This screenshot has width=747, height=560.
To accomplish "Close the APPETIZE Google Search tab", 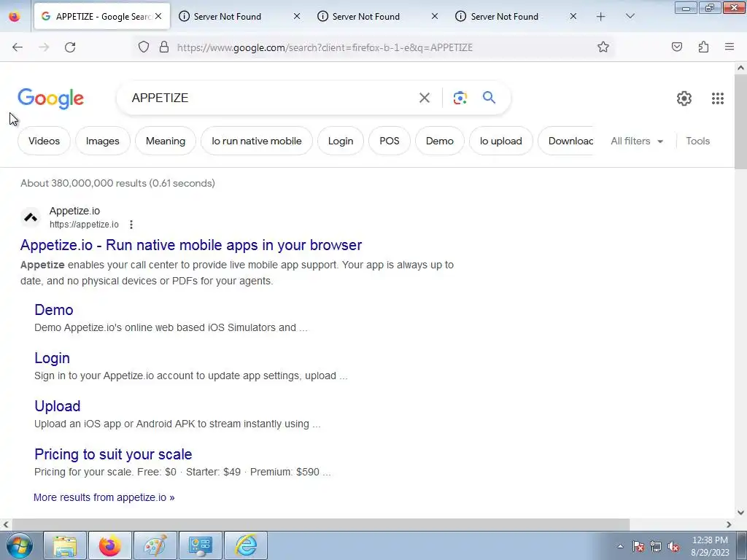I will point(158,17).
